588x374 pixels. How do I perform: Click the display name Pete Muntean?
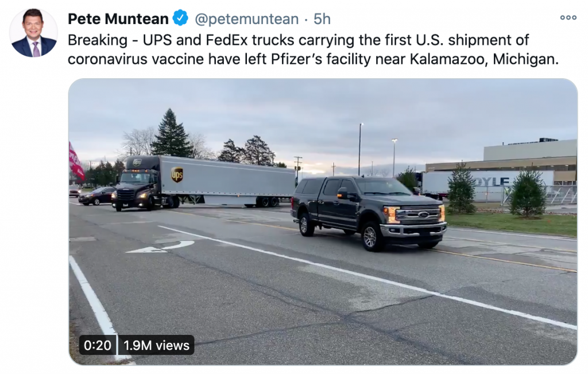[118, 19]
